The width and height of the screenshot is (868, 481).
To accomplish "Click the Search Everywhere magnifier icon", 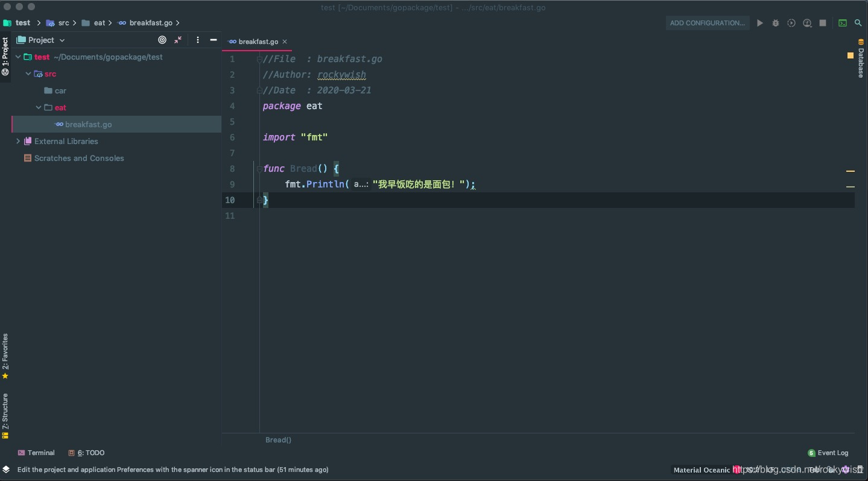I will point(858,23).
